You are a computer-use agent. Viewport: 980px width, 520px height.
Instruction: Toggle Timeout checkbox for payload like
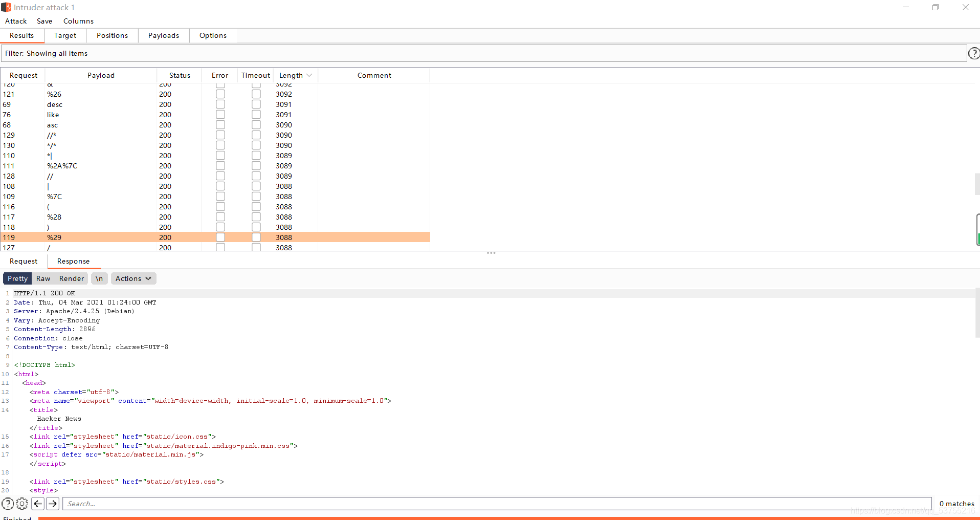pos(256,115)
